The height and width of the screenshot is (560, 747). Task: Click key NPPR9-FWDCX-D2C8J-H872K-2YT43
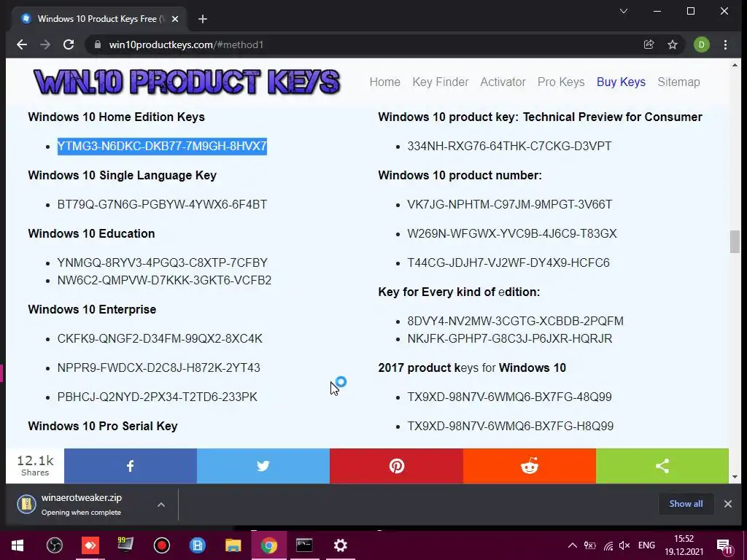point(158,368)
